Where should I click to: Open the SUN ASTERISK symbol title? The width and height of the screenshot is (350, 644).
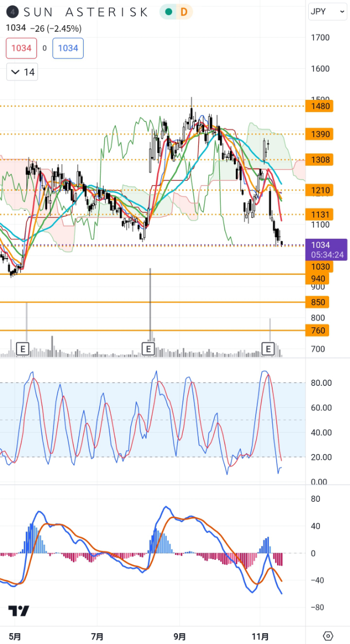pyautogui.click(x=86, y=12)
